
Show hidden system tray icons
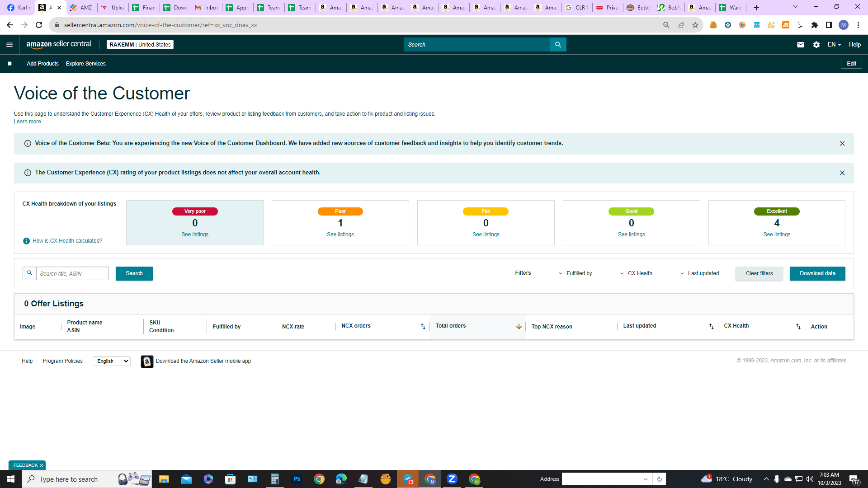point(766,479)
